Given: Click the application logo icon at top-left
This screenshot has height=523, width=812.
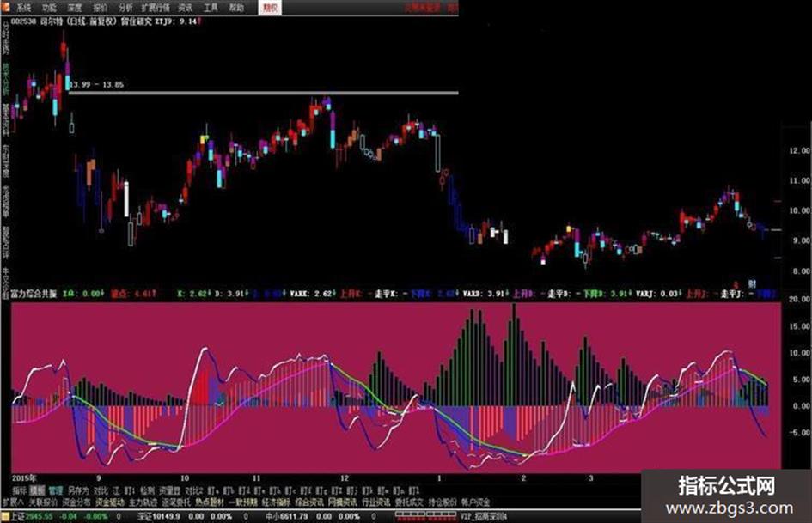Looking at the screenshot, I should pos(5,7).
